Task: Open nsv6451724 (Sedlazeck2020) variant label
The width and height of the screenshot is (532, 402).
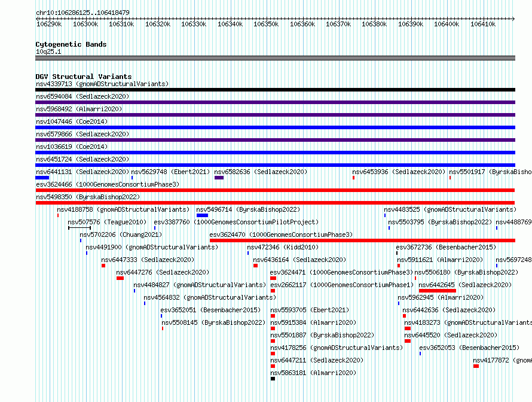Action: (x=82, y=159)
